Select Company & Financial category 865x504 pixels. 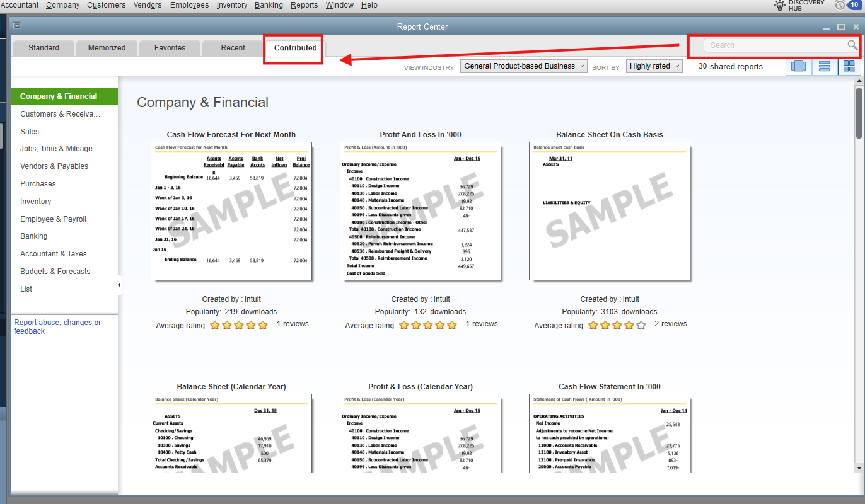(64, 96)
